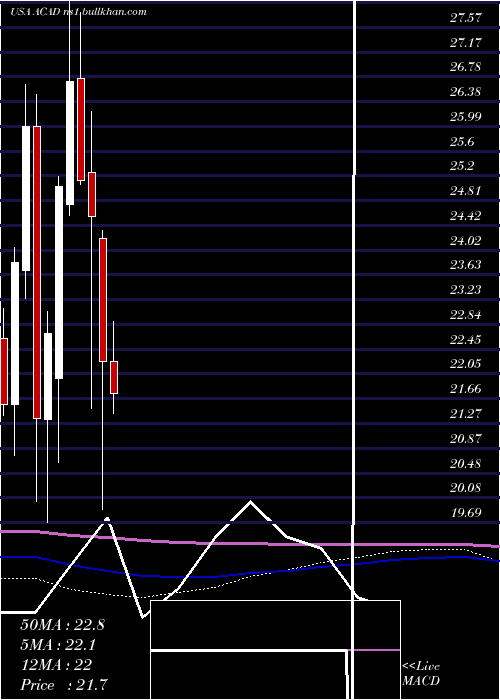Click the Live MACD label
Viewport: 500px width, 700px height.
[421, 674]
